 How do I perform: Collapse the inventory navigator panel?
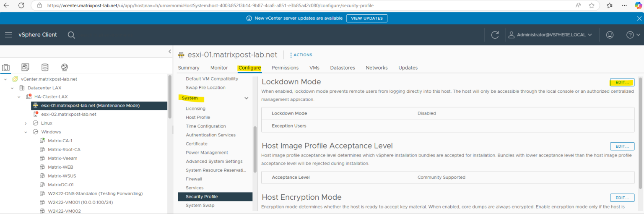tap(169, 51)
